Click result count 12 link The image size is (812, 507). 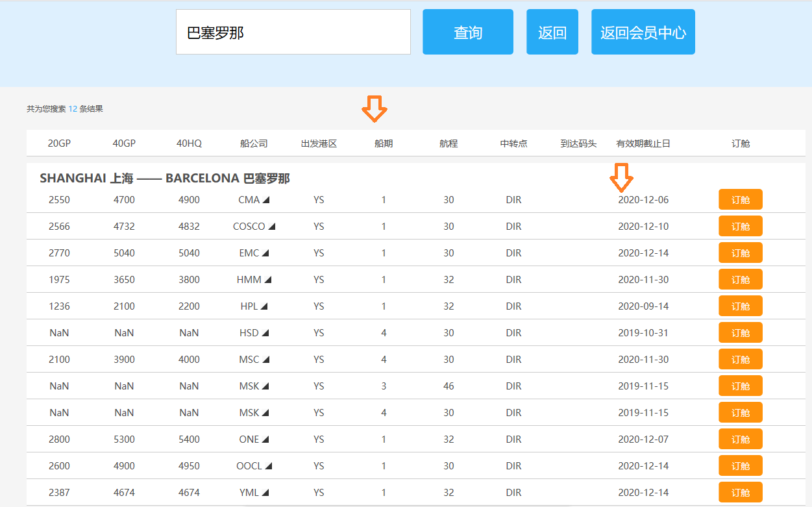[x=73, y=109]
